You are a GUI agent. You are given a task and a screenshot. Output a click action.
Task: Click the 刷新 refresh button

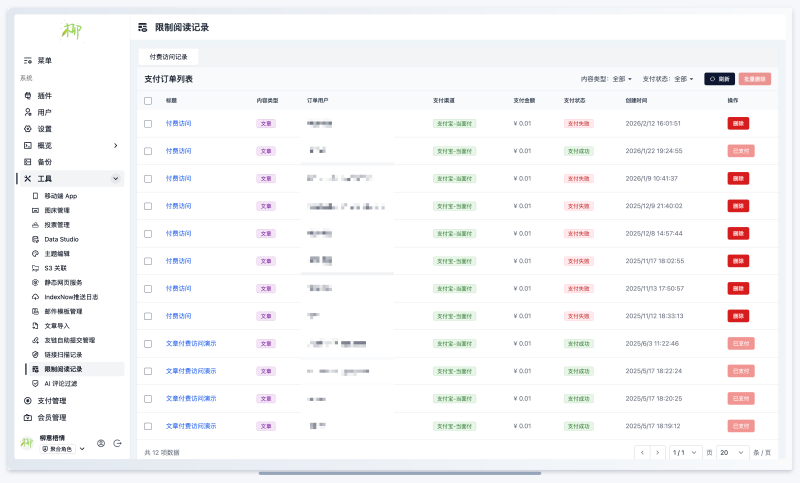pos(719,79)
